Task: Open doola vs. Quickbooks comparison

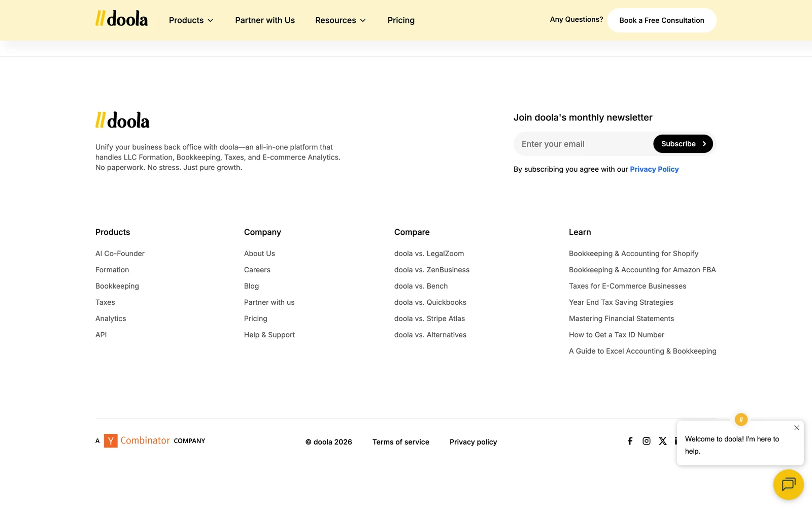Action: point(430,302)
